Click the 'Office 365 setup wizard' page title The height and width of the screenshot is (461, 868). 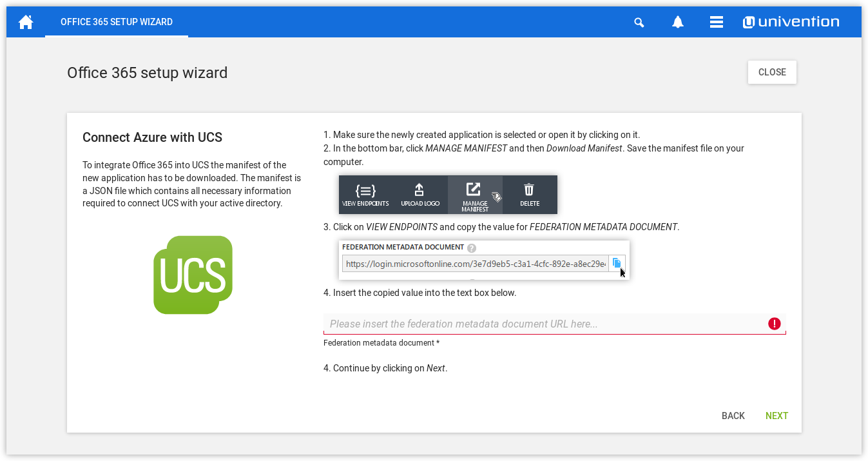point(148,73)
